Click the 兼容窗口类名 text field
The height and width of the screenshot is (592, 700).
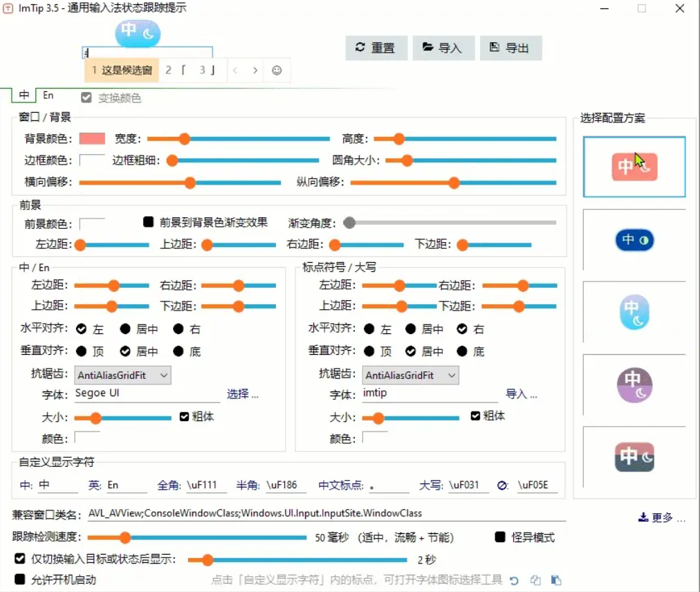[326, 513]
